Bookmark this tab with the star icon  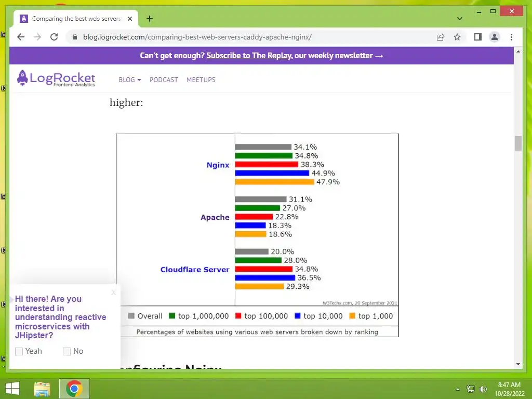pos(457,37)
